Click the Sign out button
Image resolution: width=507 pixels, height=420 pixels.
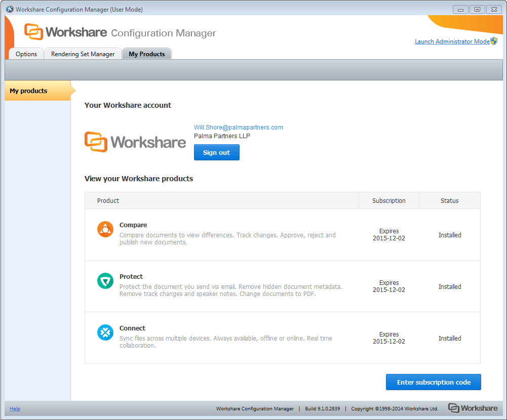[x=217, y=152]
